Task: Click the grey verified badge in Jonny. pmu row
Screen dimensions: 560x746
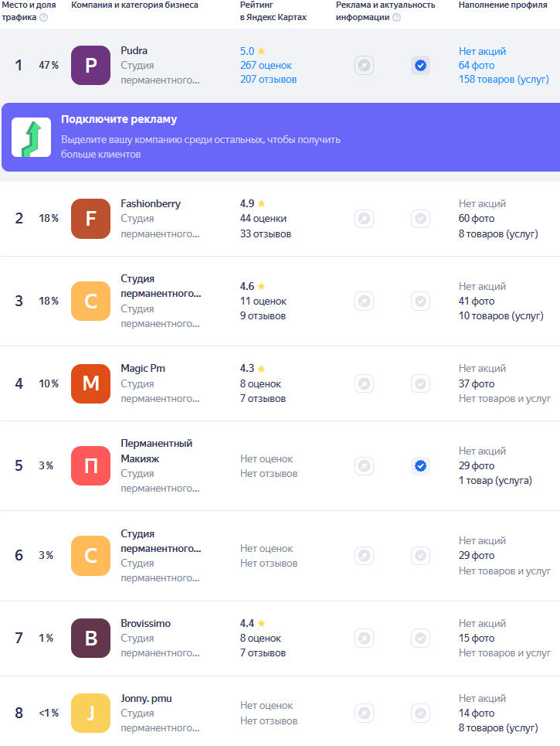Action: click(421, 714)
